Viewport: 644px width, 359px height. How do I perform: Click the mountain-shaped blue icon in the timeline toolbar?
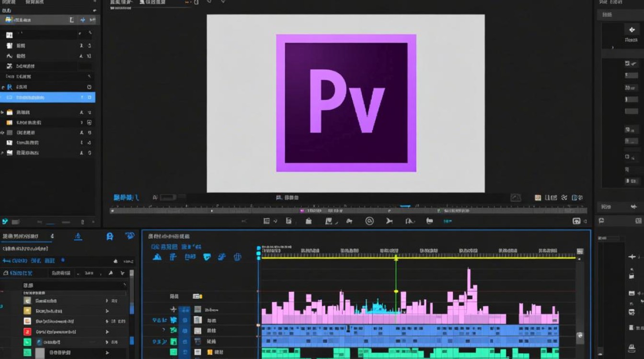tap(157, 258)
